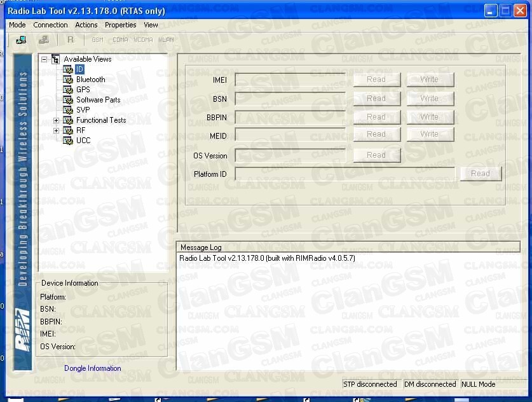Select the Software Parts view

(99, 100)
